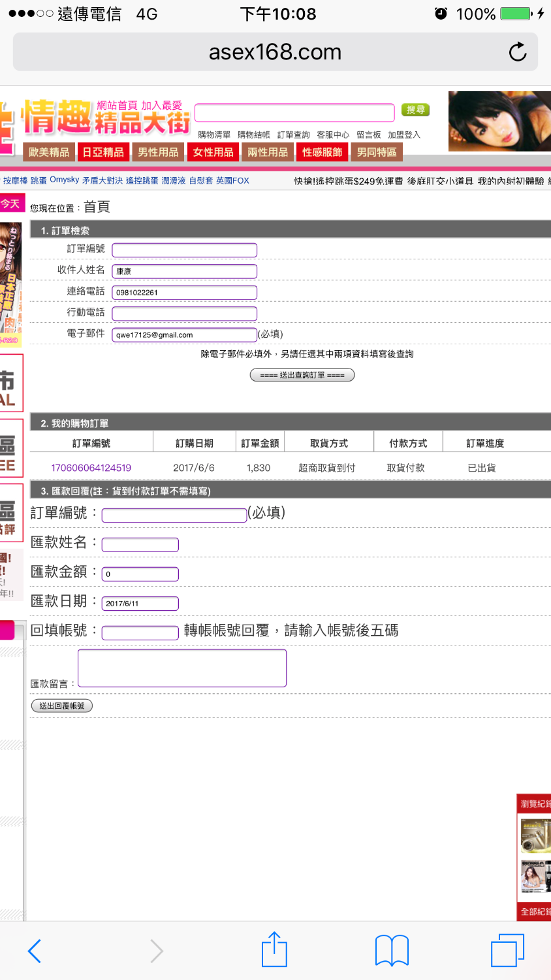Open the Safari bookmarks book icon

pyautogui.click(x=392, y=951)
